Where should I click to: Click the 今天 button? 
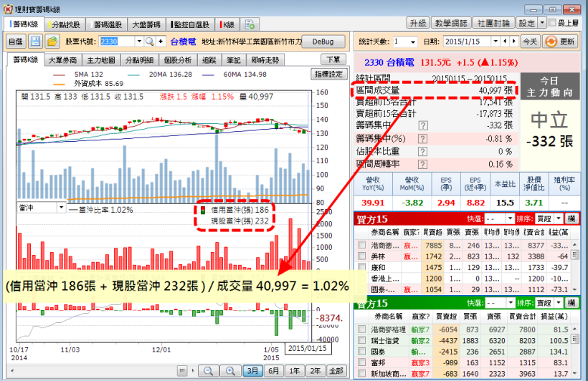pyautogui.click(x=529, y=42)
